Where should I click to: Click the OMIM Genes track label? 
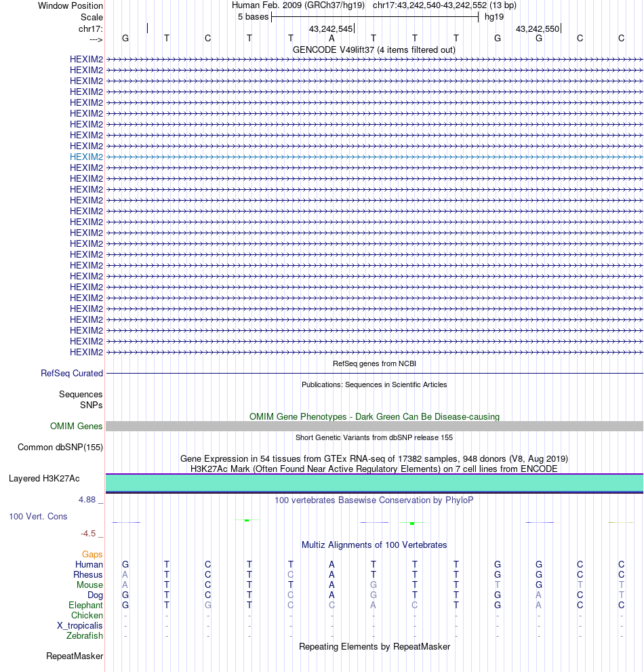point(77,427)
